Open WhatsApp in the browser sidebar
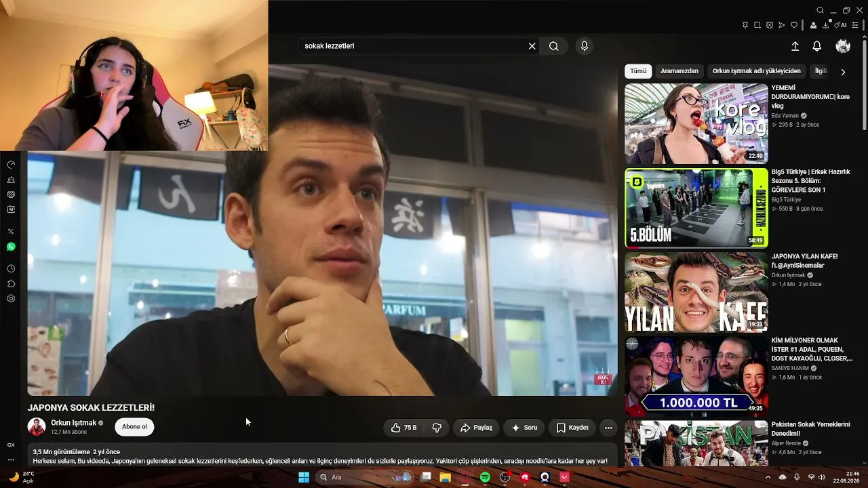 [x=11, y=247]
